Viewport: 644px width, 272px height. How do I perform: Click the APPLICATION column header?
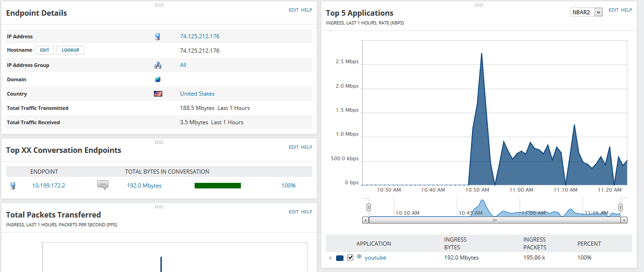point(374,243)
